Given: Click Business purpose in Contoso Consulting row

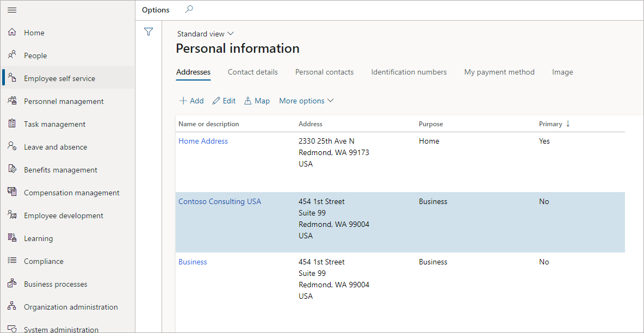Looking at the screenshot, I should coord(433,201).
